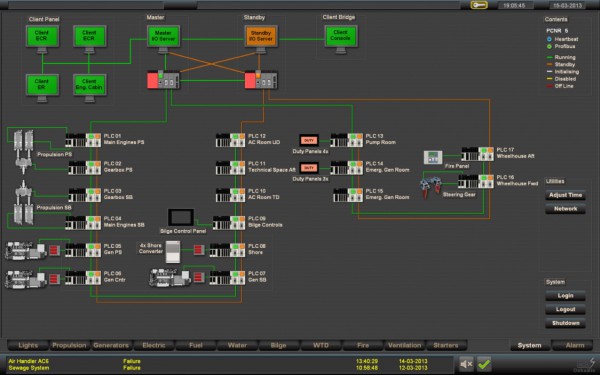Select the PLC 01 Main Engines PS module

click(83, 140)
